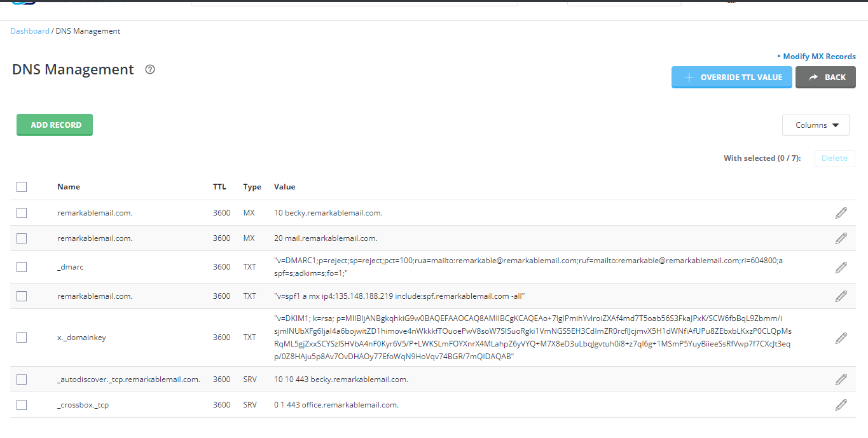Viewport: 868px width, 438px height.
Task: Open editor for the SPF TXT record
Action: (x=841, y=296)
